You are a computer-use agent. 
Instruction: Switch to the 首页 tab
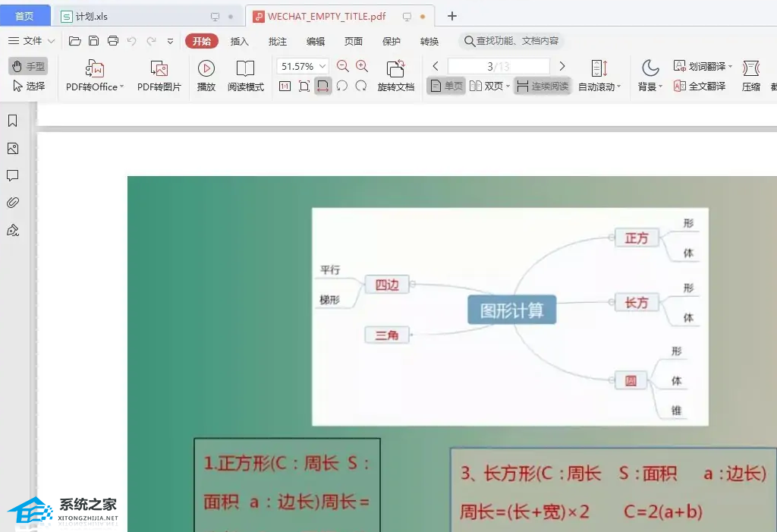(25, 16)
